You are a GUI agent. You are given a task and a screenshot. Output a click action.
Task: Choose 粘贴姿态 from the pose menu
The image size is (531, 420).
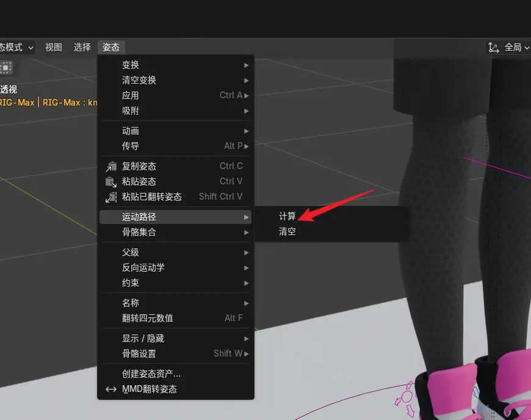(x=175, y=181)
